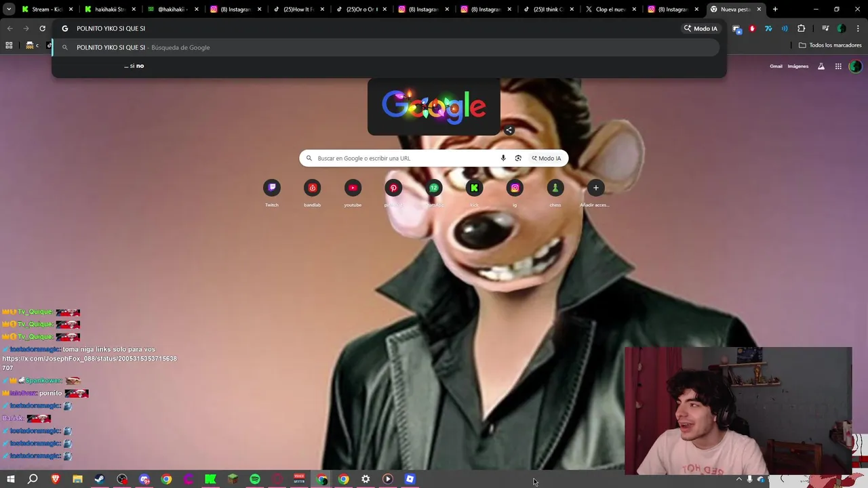Open the youtube shortcut tile
Viewport: 868px width, 488px height.
353,188
